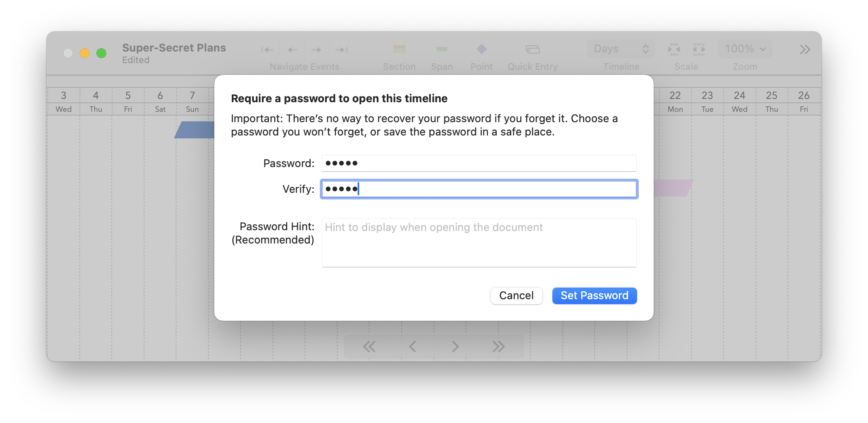Click the fit-to-window Scale icon
The width and height of the screenshot is (868, 423).
click(x=674, y=49)
